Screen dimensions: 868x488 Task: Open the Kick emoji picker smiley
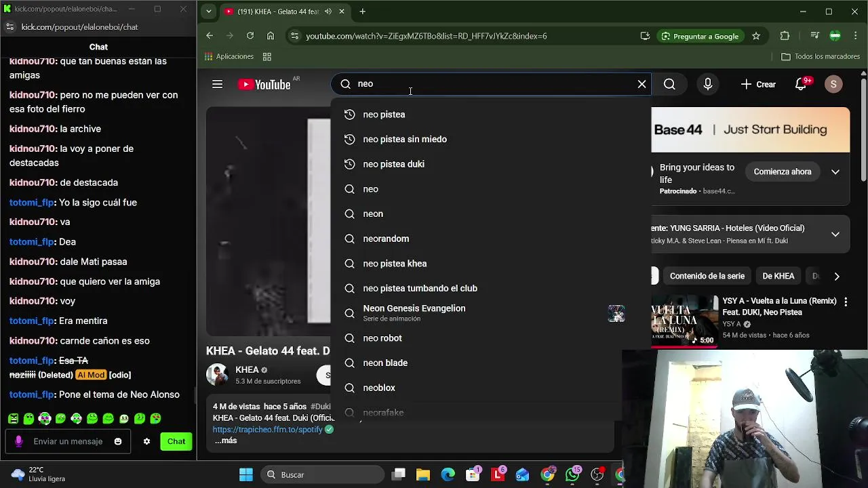(x=118, y=441)
